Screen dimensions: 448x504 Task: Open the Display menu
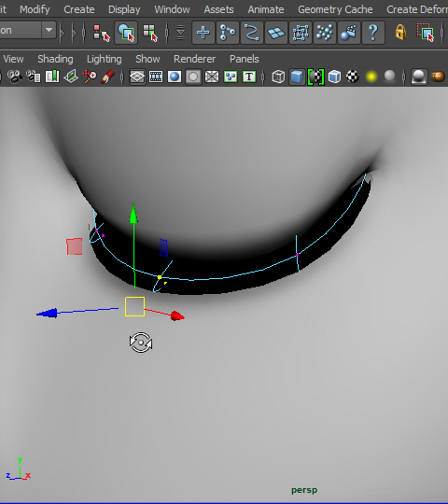(124, 9)
